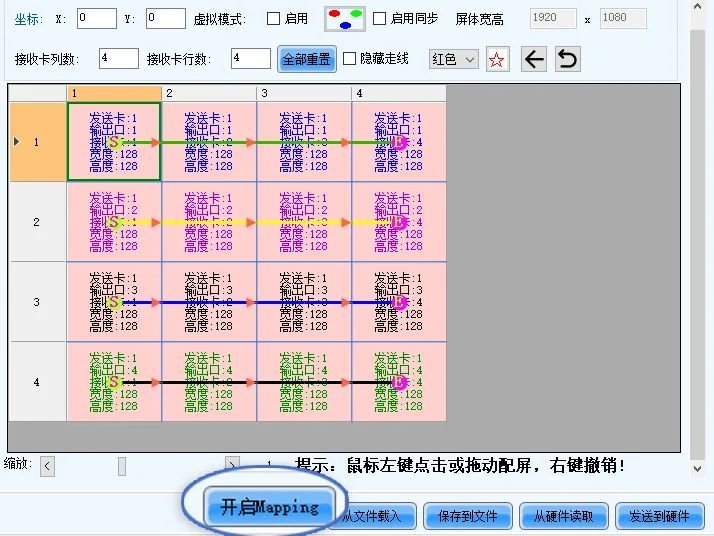This screenshot has height=536, width=714.
Task: Click the vertical scrollbar up arrow
Action: coord(698,7)
